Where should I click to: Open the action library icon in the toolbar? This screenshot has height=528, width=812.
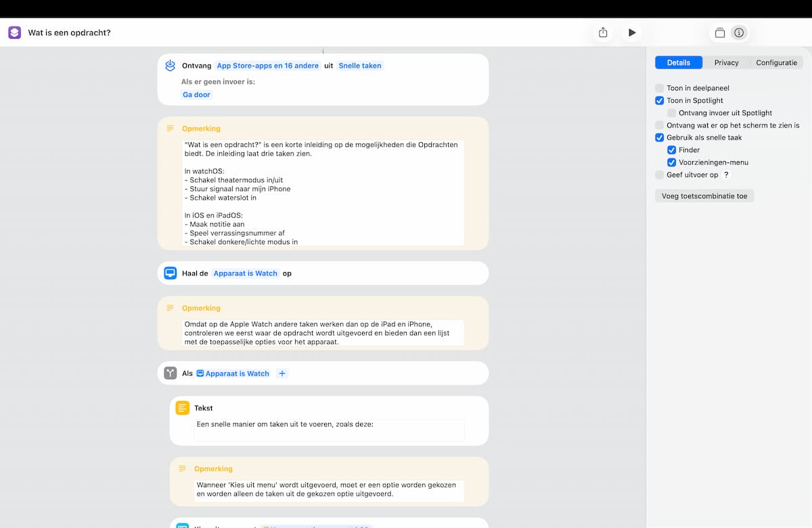coord(720,32)
